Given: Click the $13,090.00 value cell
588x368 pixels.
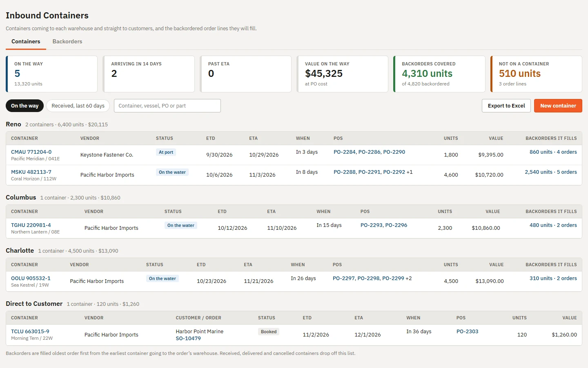Looking at the screenshot, I should tap(490, 281).
